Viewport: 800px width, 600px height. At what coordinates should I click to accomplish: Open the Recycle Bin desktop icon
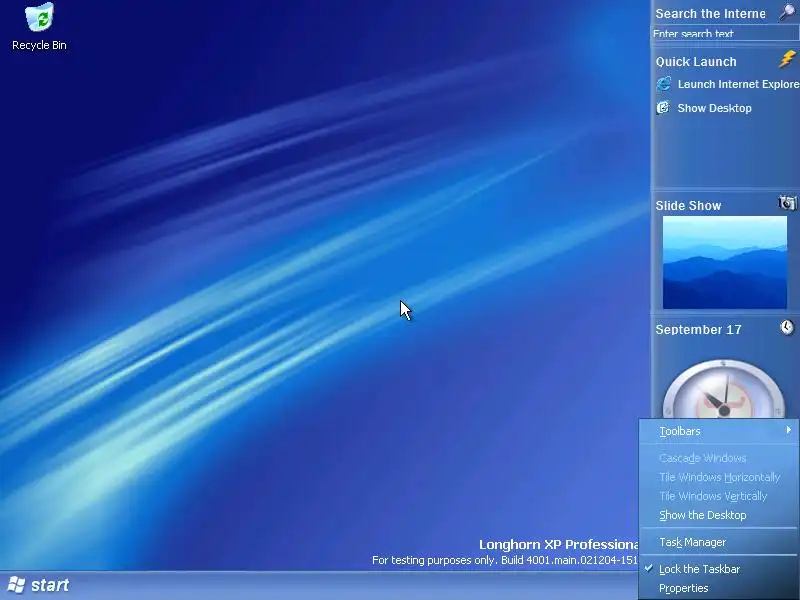click(x=39, y=27)
